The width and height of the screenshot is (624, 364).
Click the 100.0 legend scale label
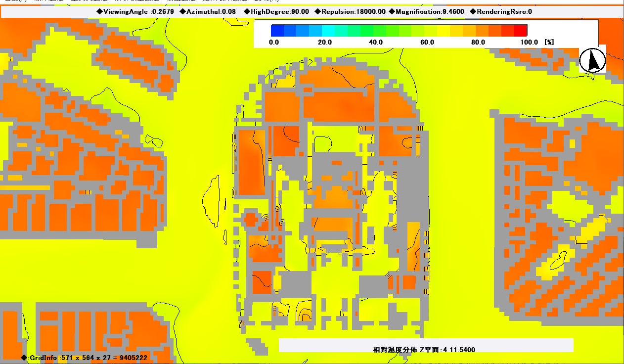(x=529, y=43)
